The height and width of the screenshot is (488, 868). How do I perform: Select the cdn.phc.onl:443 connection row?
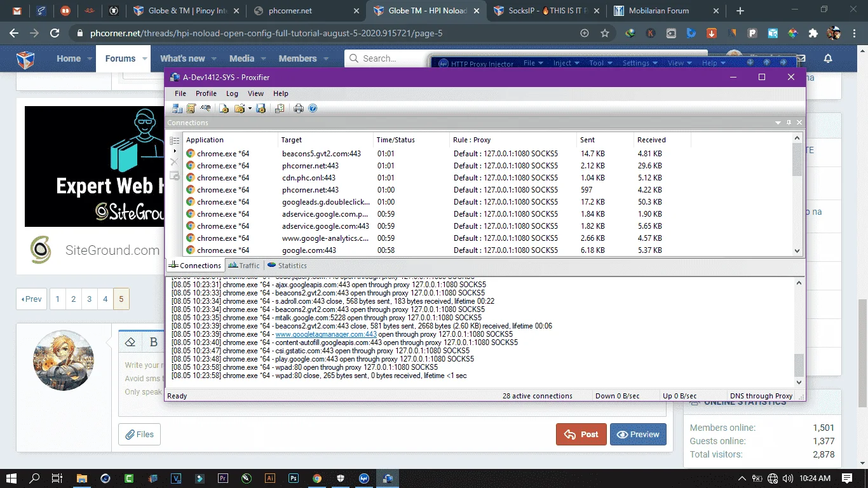point(487,178)
